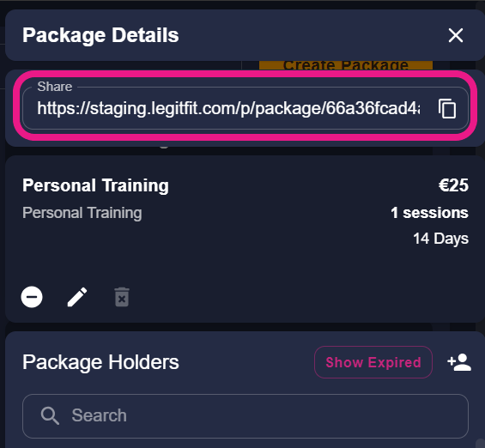Add a new package holder

click(459, 362)
